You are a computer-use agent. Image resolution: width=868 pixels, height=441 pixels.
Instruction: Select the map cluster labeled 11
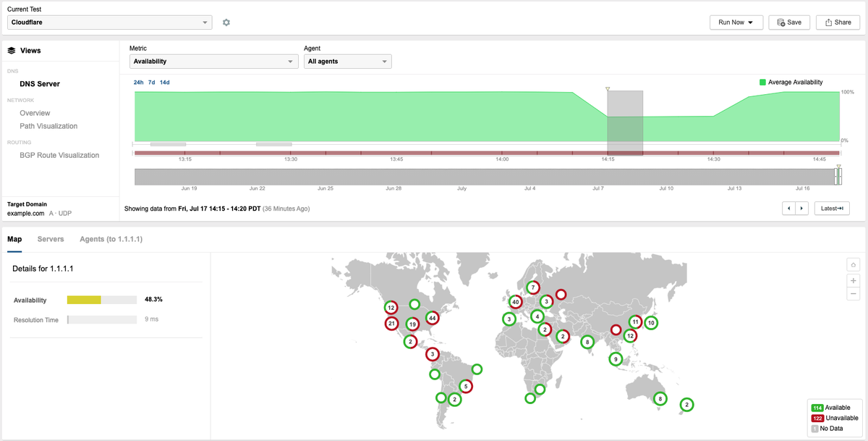point(635,322)
